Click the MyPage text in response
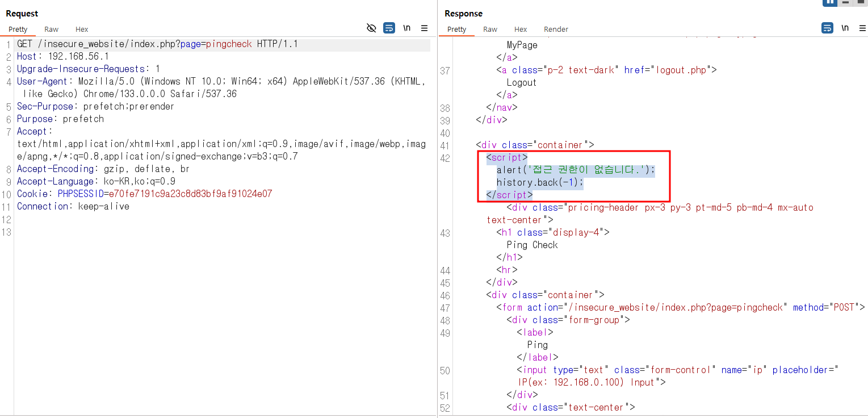Image resolution: width=868 pixels, height=418 pixels. (522, 45)
